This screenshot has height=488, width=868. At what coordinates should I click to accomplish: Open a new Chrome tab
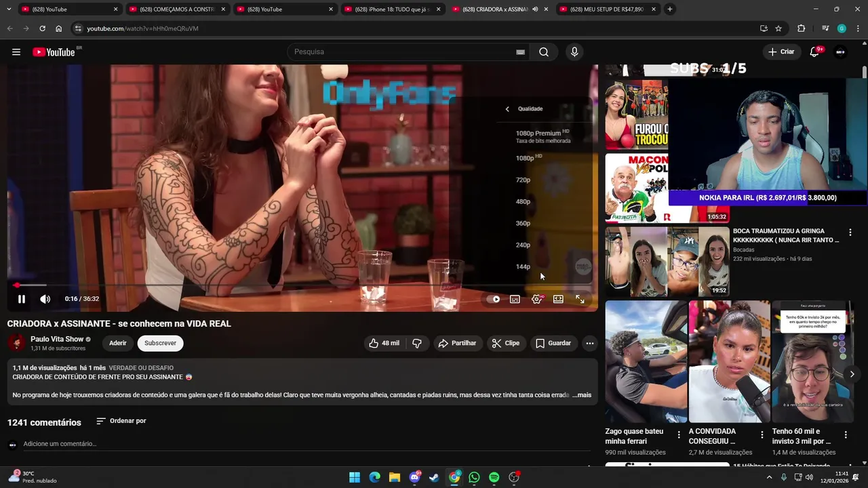tap(670, 9)
